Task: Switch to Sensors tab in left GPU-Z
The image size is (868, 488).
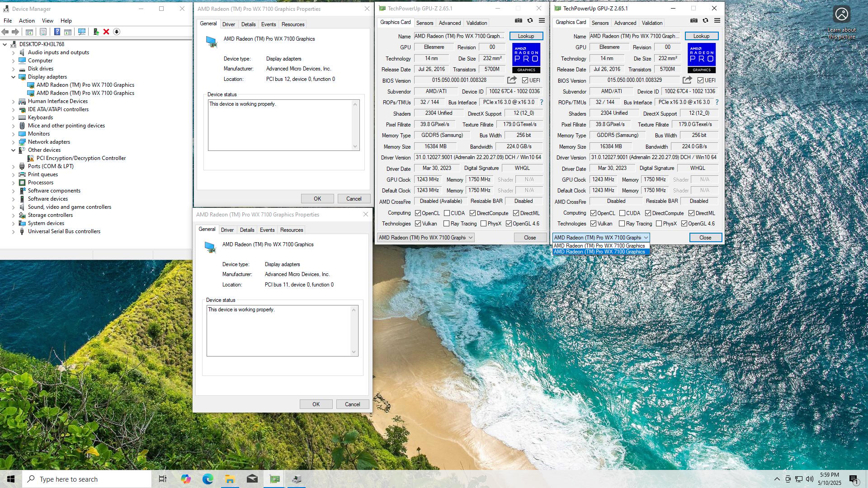Action: pos(425,23)
